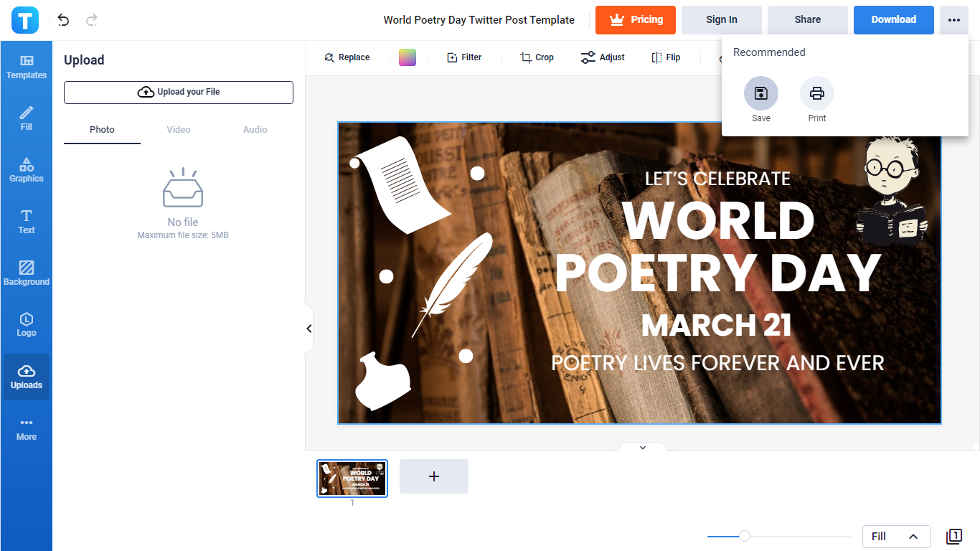Open the Templates sidebar panel
This screenshot has height=551, width=980.
coord(27,67)
